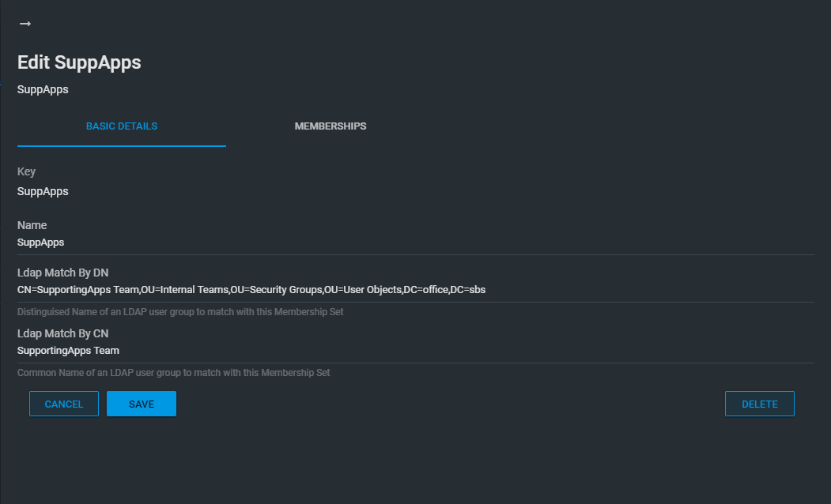Switch to the Memberships tab
The width and height of the screenshot is (831, 504).
coord(330,126)
